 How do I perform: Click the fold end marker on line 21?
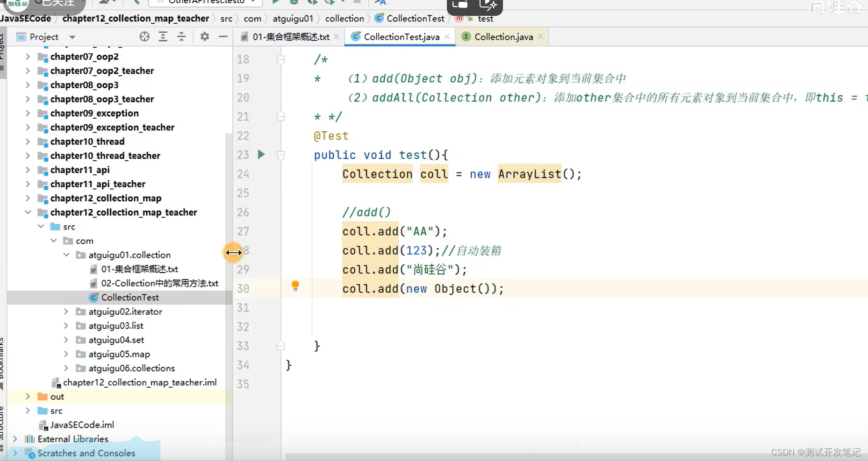point(281,116)
